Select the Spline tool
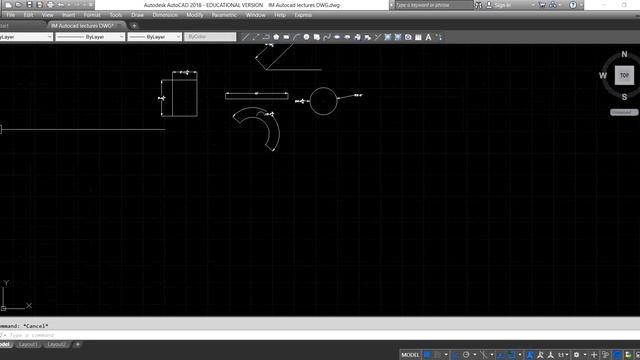 pyautogui.click(x=327, y=37)
